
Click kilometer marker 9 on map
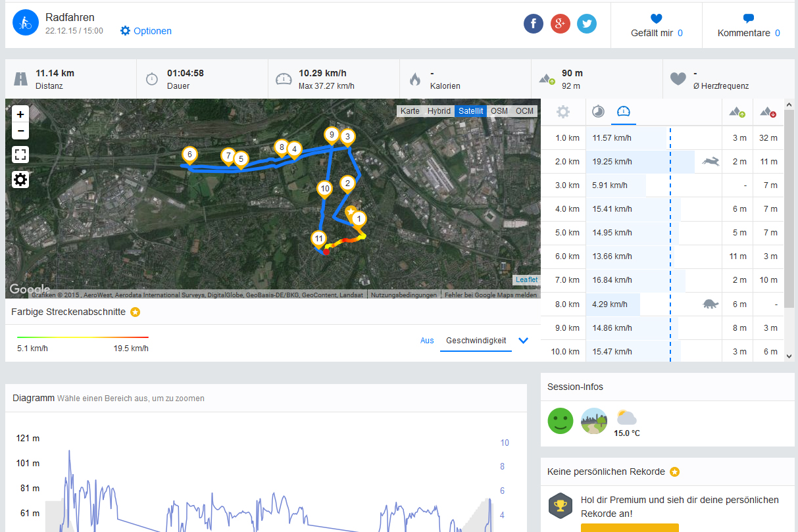tap(332, 136)
